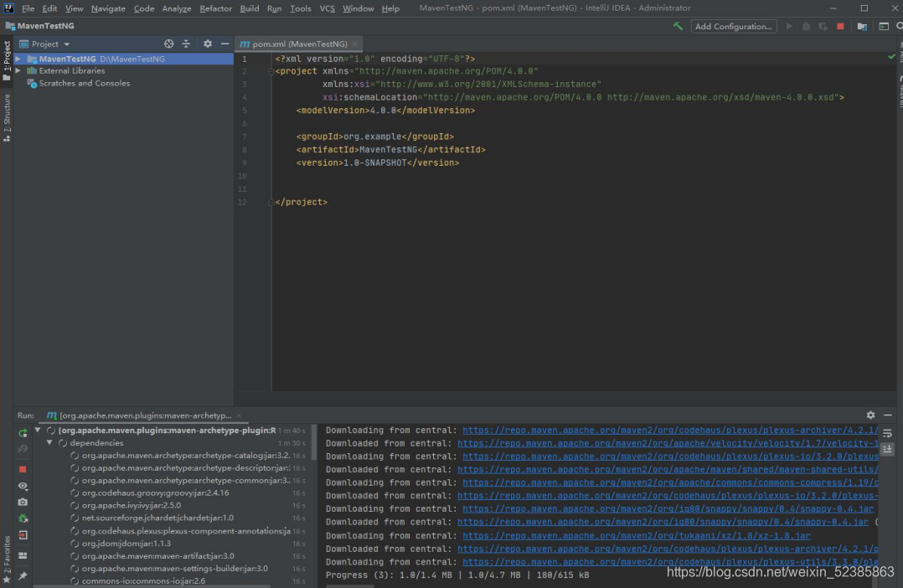Select archetype-catalog dependency row
The image size is (903, 588).
coord(185,456)
